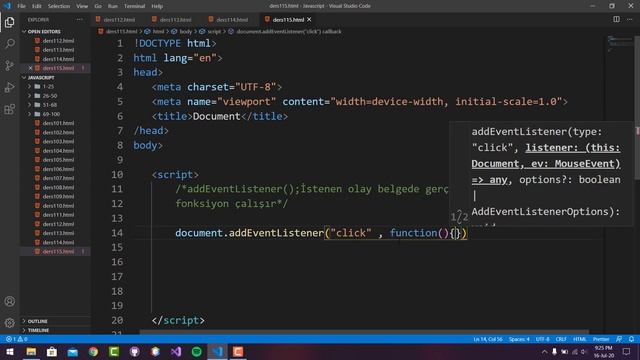Screen dimensions: 640x360
Task: Open the Go menu
Action: pyautogui.click(x=98, y=6)
